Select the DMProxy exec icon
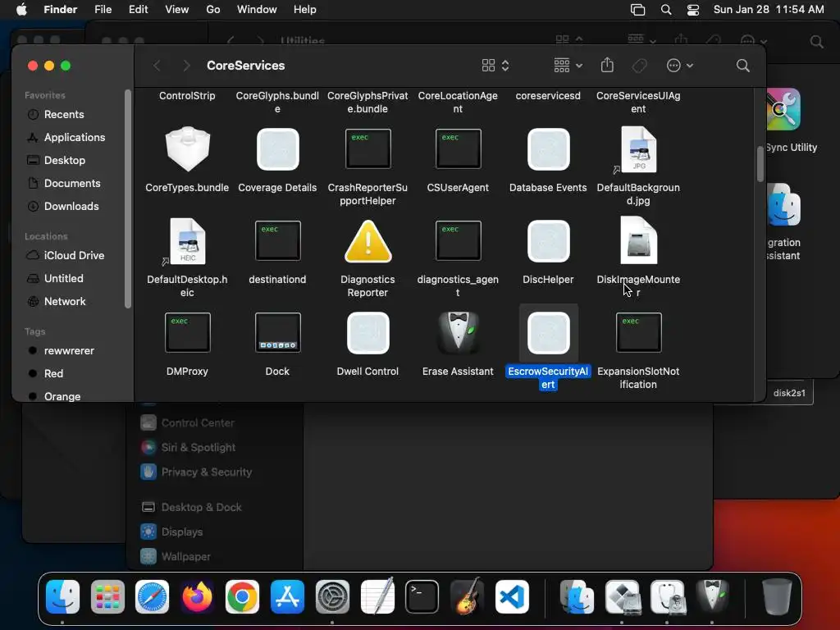 click(188, 333)
